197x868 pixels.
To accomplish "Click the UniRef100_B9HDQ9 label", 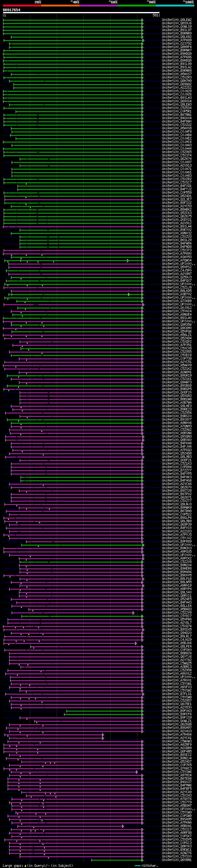I will point(177,54).
